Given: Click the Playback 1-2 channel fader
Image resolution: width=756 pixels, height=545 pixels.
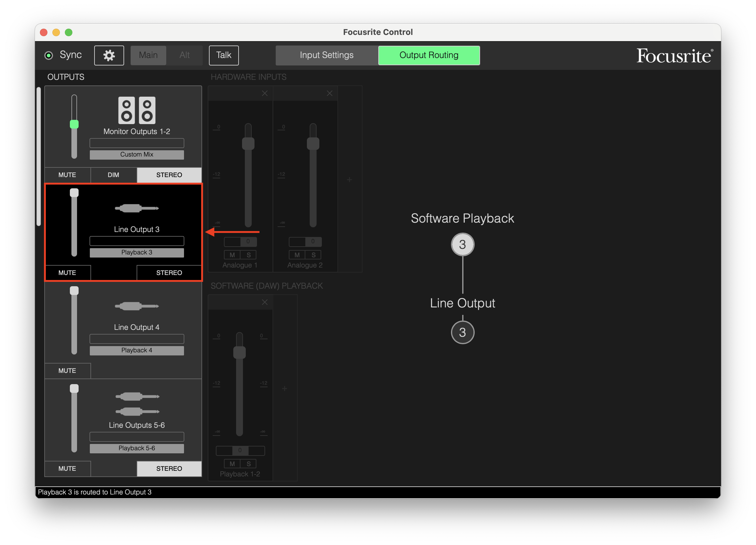Looking at the screenshot, I should (x=239, y=352).
